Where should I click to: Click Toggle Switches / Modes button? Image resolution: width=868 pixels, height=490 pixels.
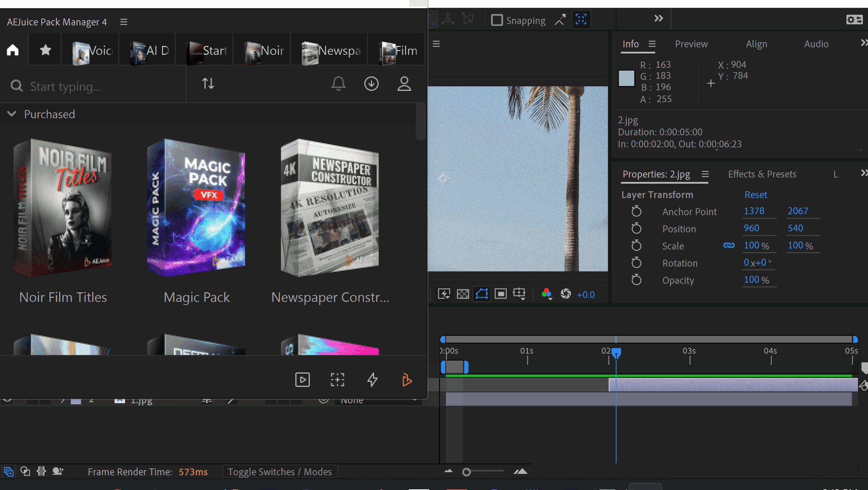click(280, 472)
